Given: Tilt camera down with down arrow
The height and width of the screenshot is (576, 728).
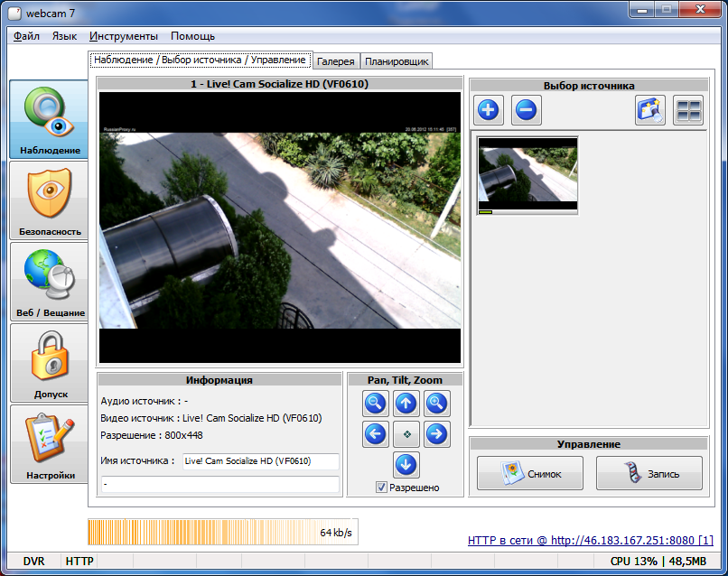Looking at the screenshot, I should tap(406, 465).
